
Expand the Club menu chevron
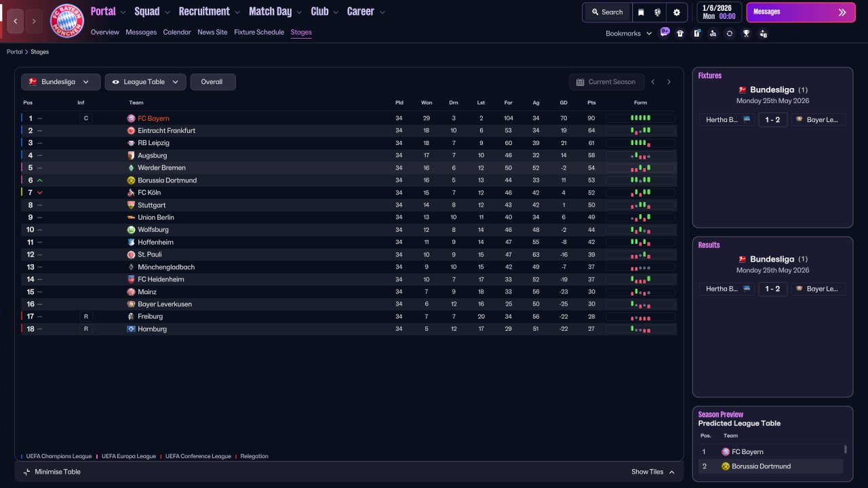(336, 12)
